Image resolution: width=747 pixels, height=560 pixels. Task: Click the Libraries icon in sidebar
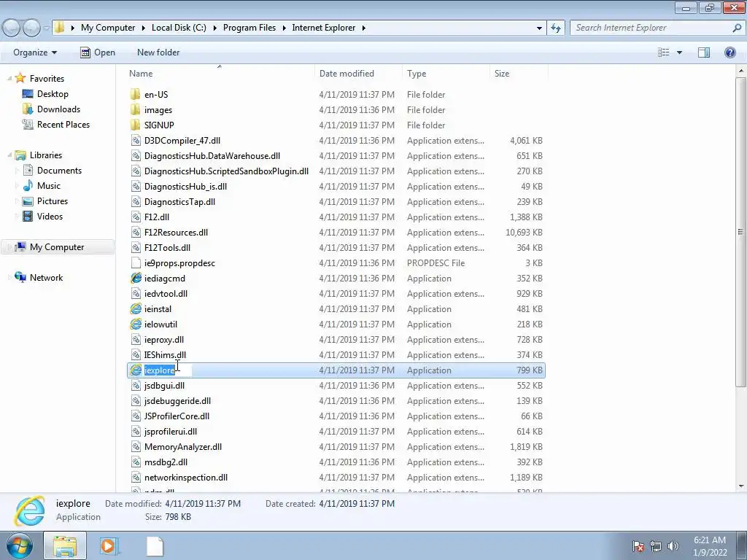coord(20,155)
